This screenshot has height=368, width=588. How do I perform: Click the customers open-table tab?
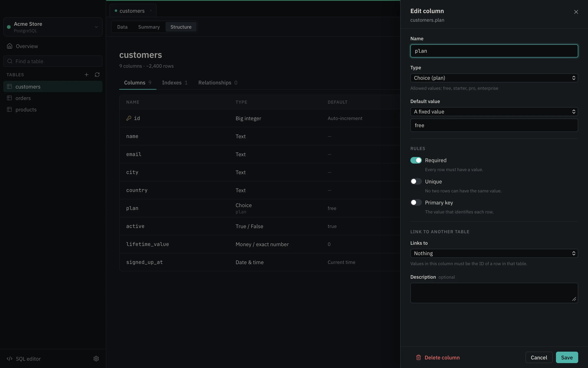tap(133, 11)
